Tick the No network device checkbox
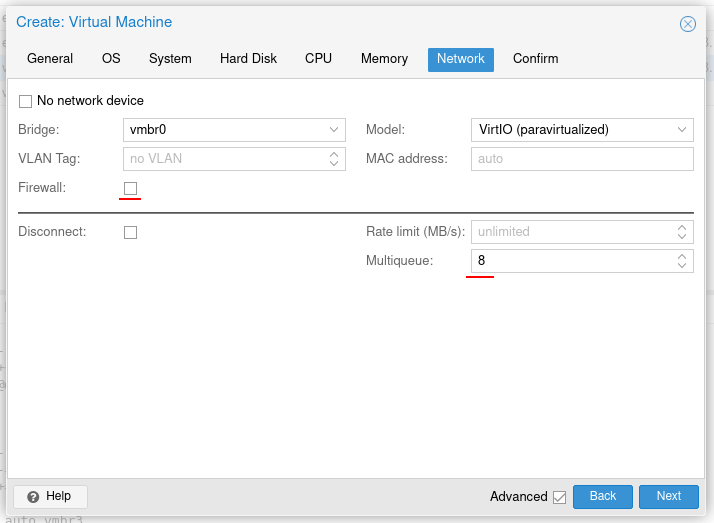The image size is (714, 523). (x=26, y=101)
